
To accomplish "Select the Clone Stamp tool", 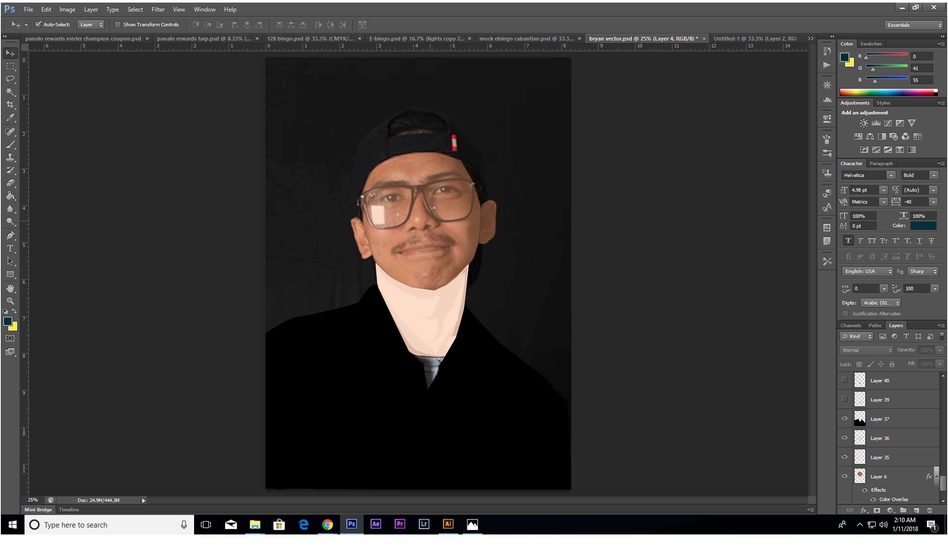I will click(10, 157).
